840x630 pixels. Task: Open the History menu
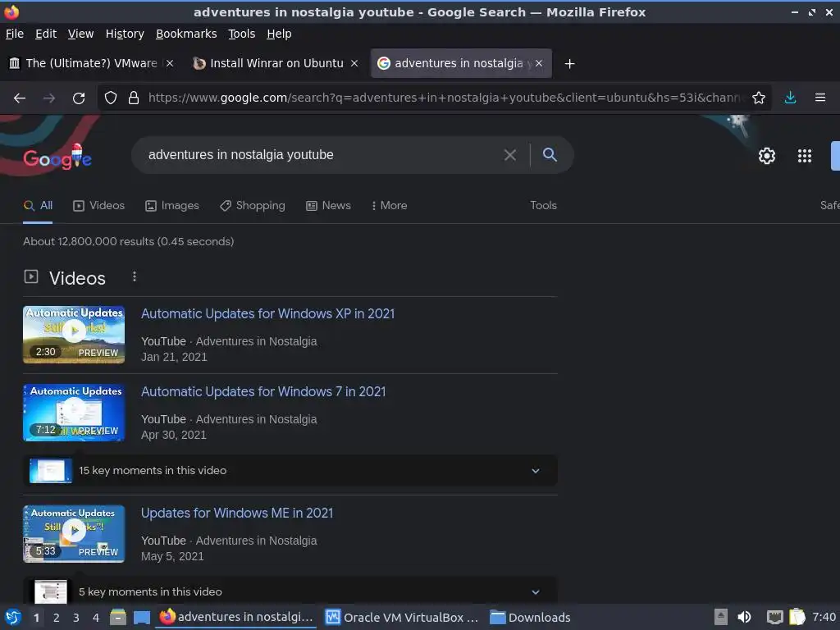(x=125, y=34)
